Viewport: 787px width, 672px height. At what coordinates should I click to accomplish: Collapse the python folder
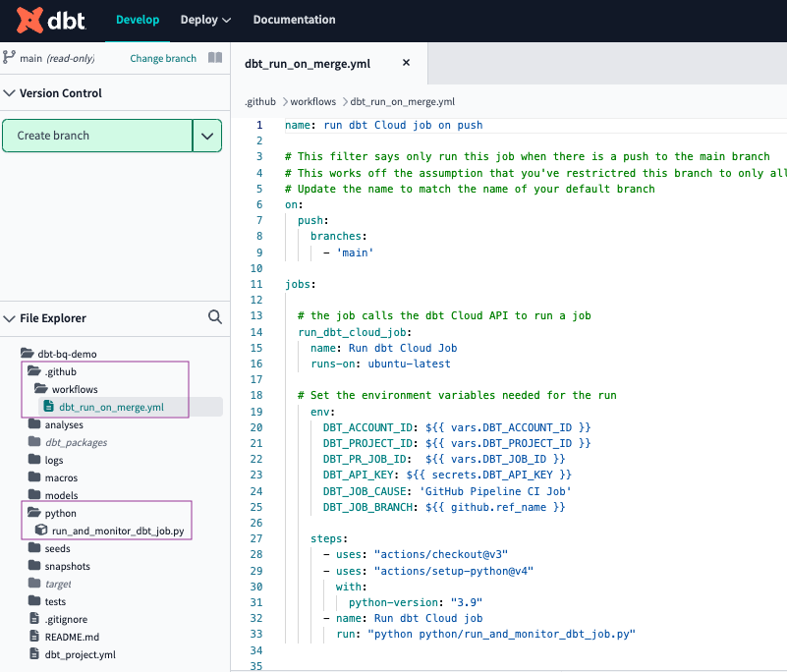tap(52, 513)
